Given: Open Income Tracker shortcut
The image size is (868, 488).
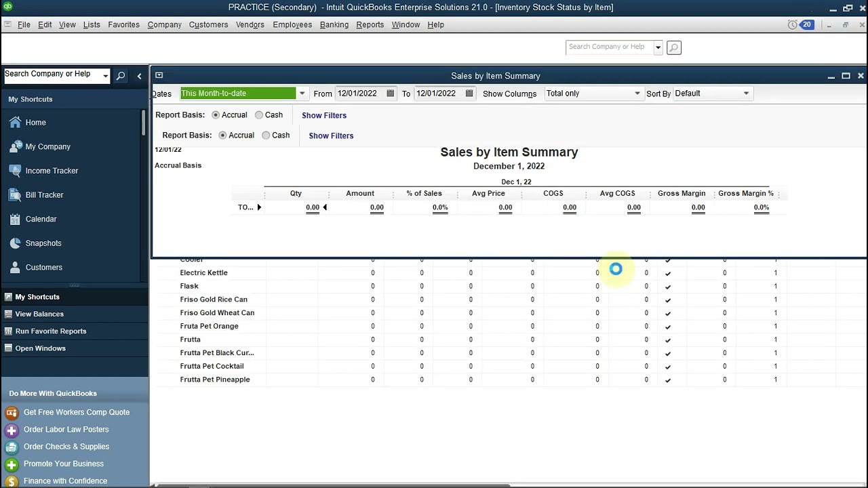Looking at the screenshot, I should [x=52, y=171].
